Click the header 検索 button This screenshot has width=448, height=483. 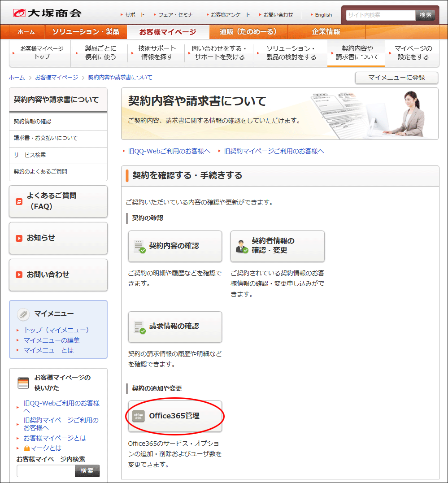pos(425,15)
